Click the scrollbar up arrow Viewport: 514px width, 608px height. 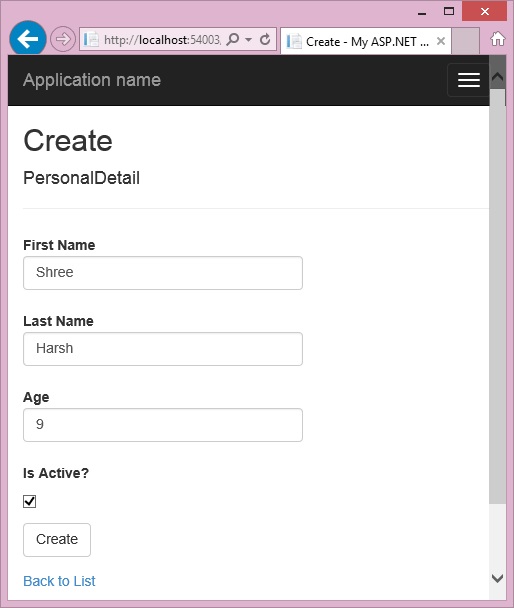[497, 76]
